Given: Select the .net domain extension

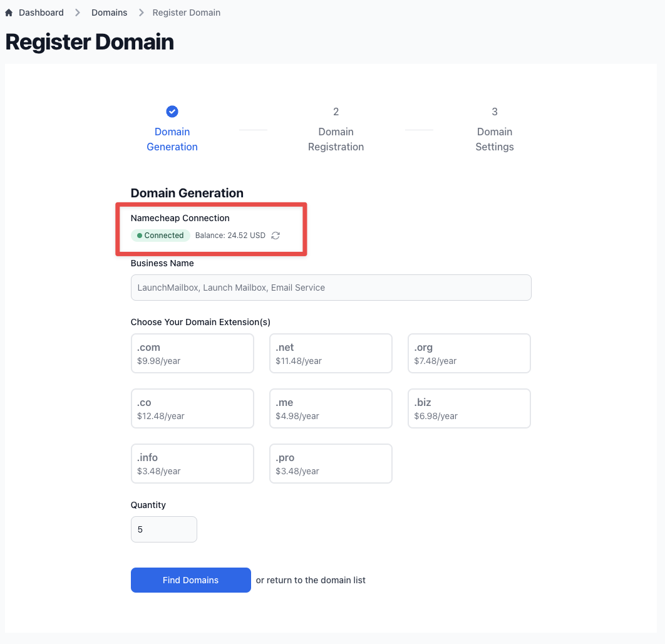Looking at the screenshot, I should coord(331,353).
